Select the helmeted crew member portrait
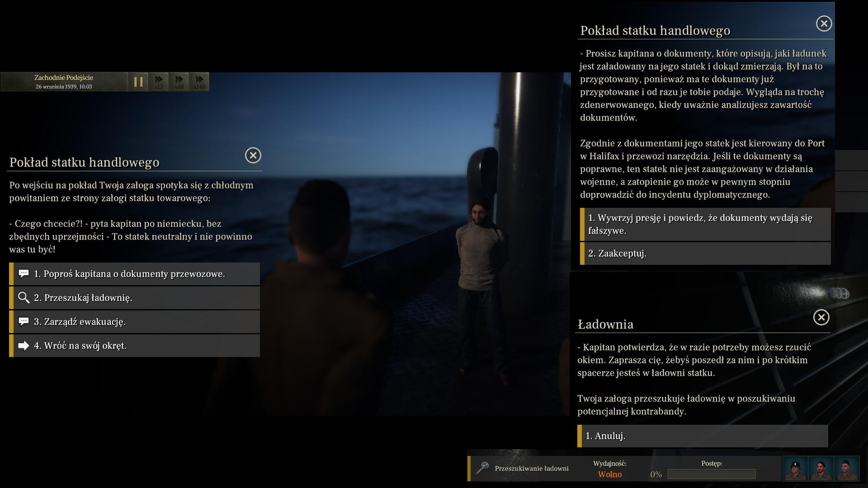868x488 pixels. click(x=795, y=469)
